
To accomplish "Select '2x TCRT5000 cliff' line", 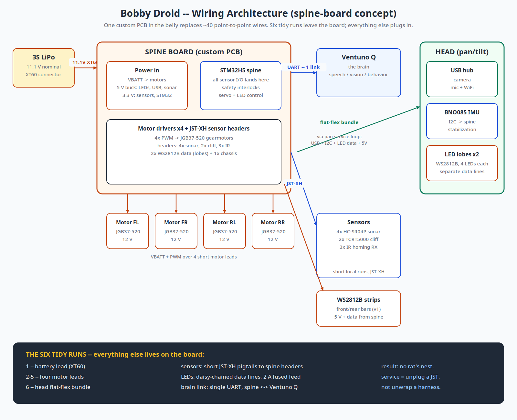I will point(359,239).
